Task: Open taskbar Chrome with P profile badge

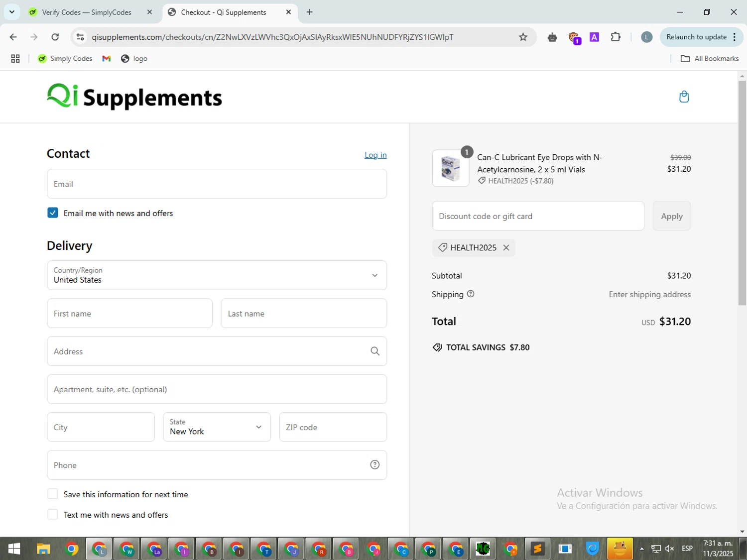Action: pos(428,549)
